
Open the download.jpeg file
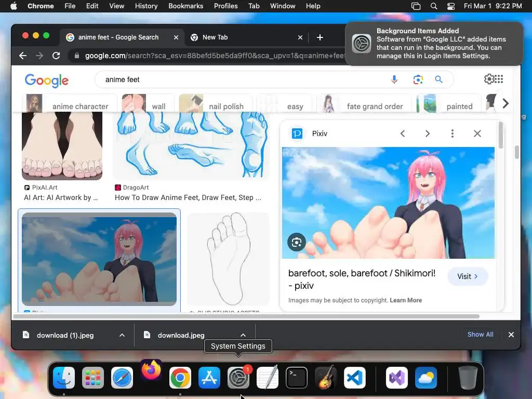click(x=181, y=335)
